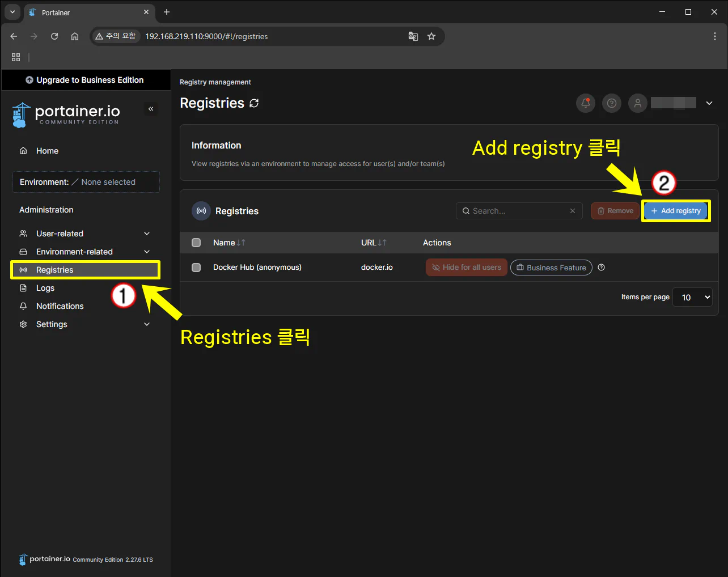This screenshot has height=577, width=728.
Task: Open the tab search dropdown in the title bar
Action: 12,12
